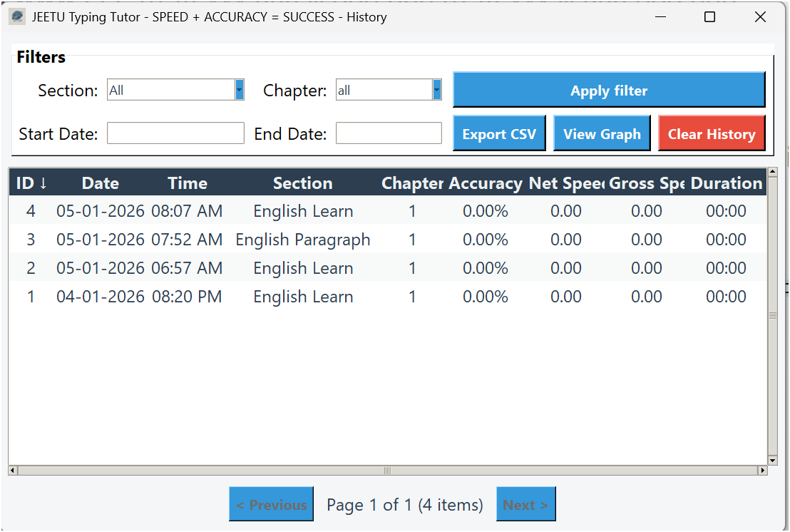Export history using Export CSV button
The height and width of the screenshot is (532, 790).
click(x=499, y=134)
